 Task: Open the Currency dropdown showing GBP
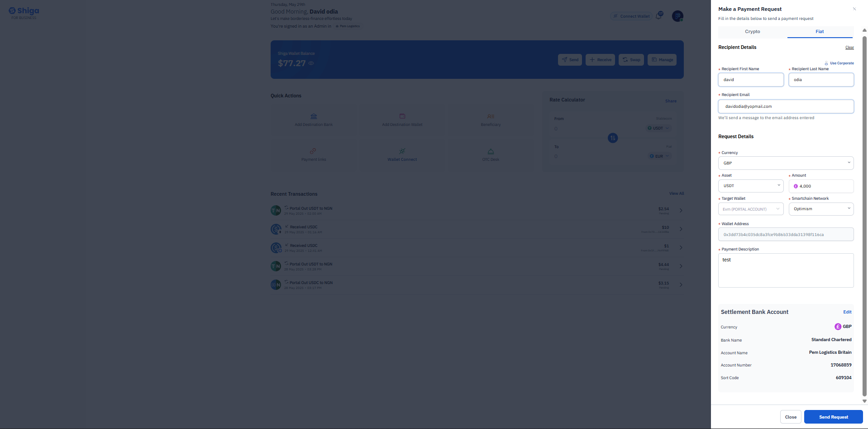[x=786, y=163]
